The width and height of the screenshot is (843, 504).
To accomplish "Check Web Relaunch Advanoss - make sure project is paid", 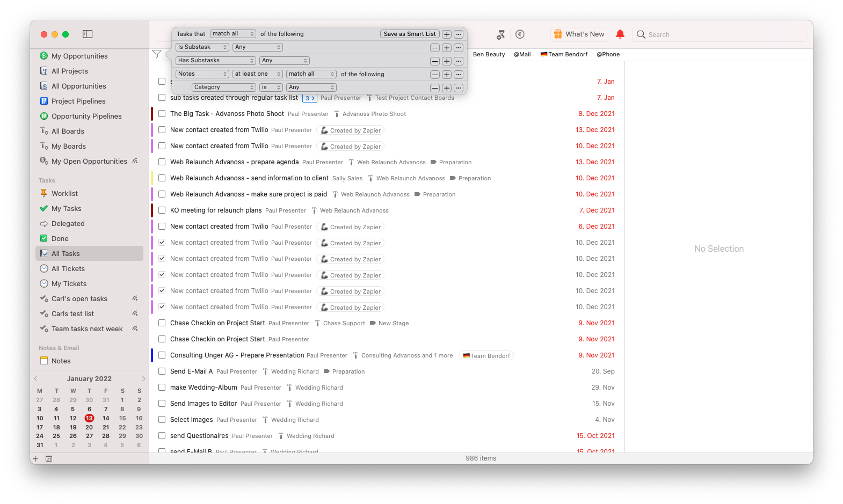I will [162, 194].
